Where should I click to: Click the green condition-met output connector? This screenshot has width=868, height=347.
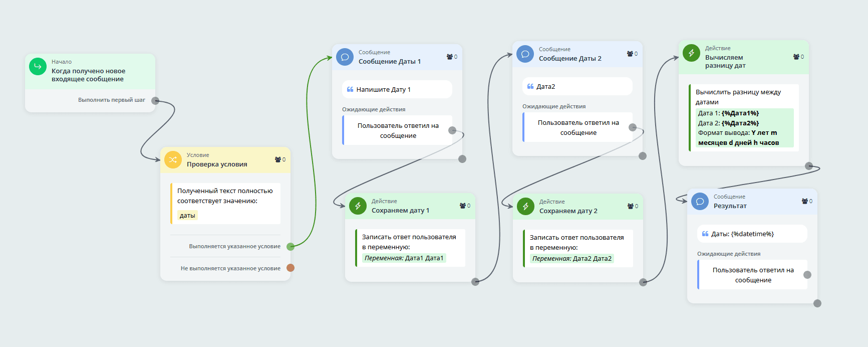point(291,246)
